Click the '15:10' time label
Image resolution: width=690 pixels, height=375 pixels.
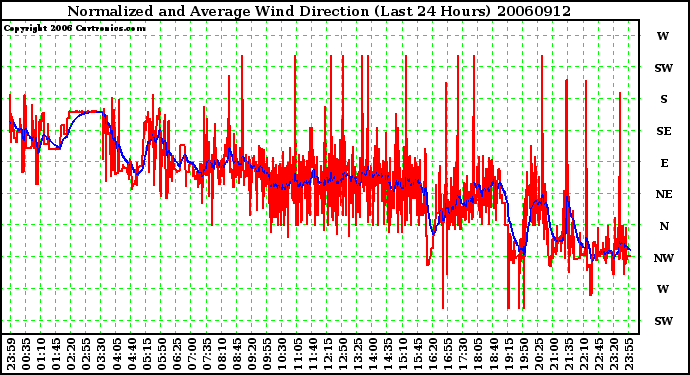403,354
